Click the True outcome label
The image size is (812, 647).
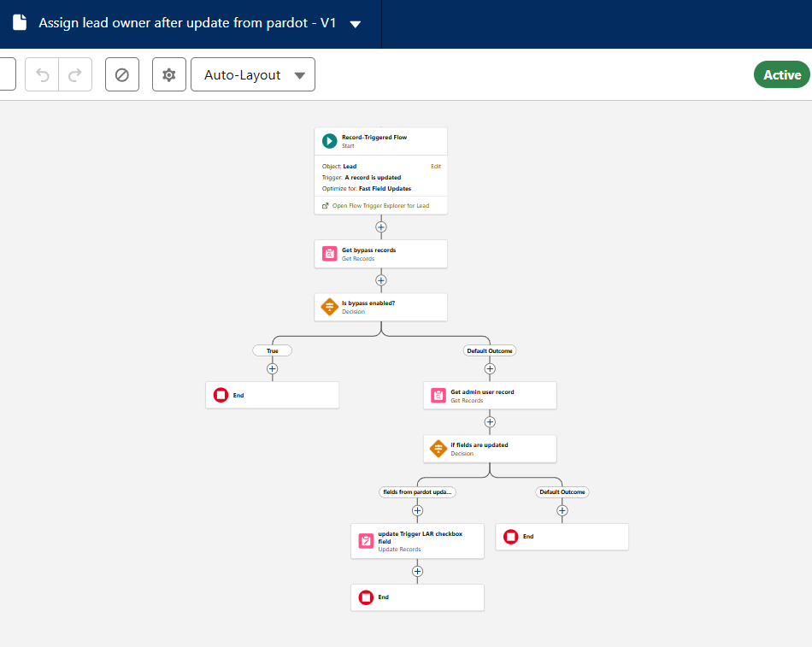point(272,350)
